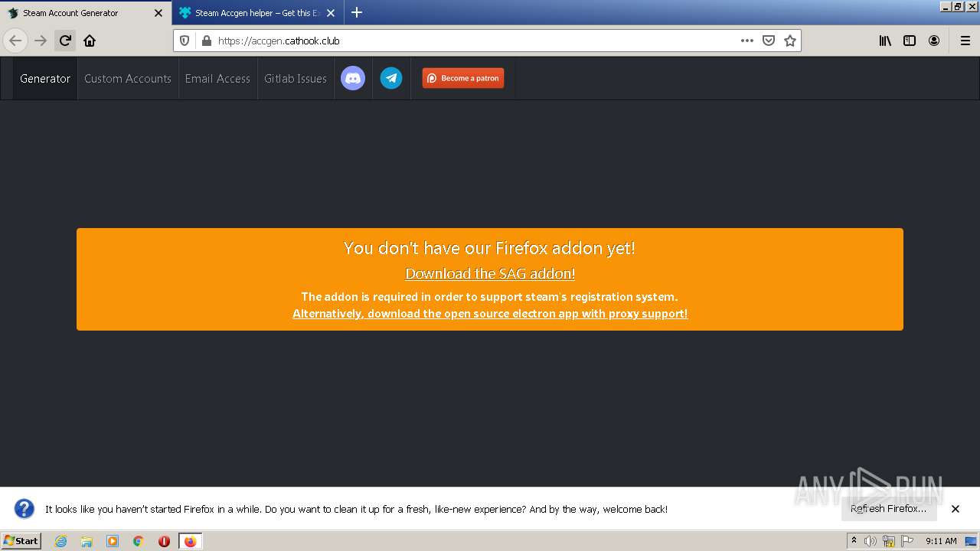Image resolution: width=980 pixels, height=551 pixels.
Task: Open Firefox account menu
Action: [934, 41]
